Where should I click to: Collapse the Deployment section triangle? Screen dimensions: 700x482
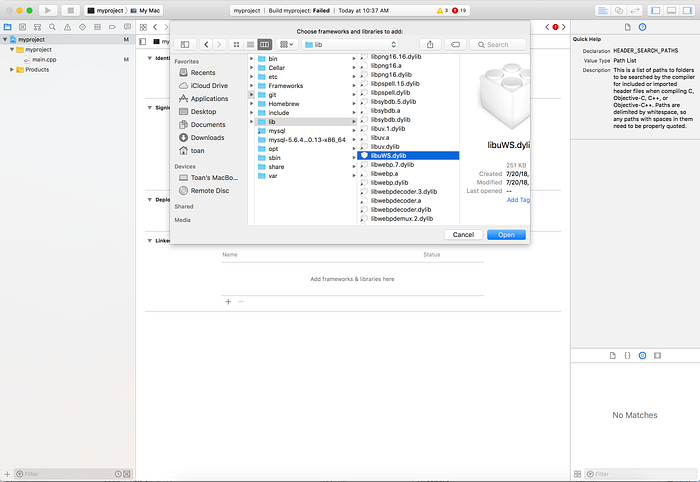[150, 199]
